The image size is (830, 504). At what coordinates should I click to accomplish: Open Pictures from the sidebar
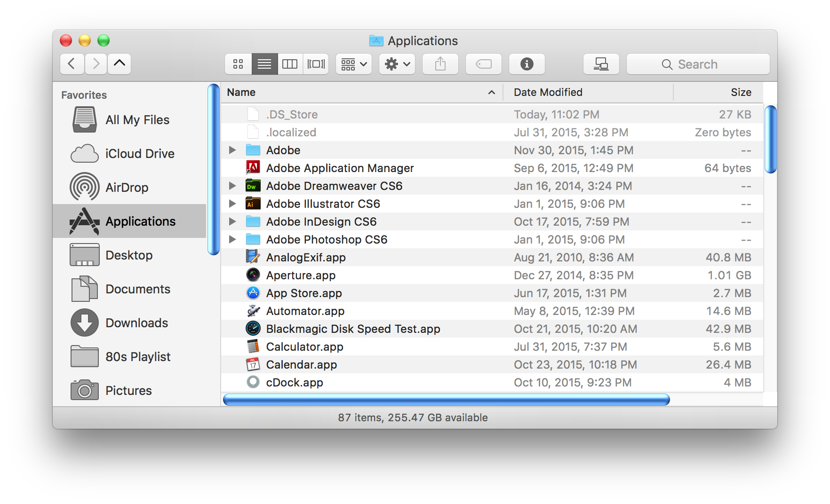[129, 391]
